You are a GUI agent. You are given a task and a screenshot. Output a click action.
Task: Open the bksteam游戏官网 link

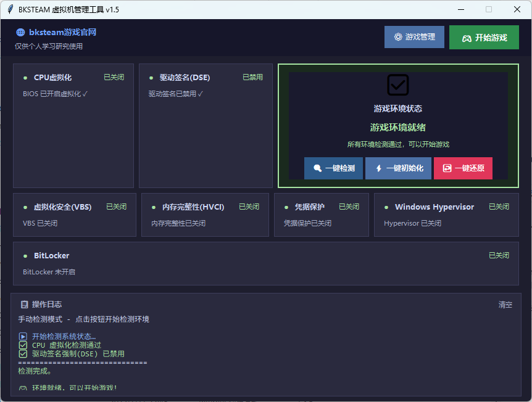coord(62,33)
